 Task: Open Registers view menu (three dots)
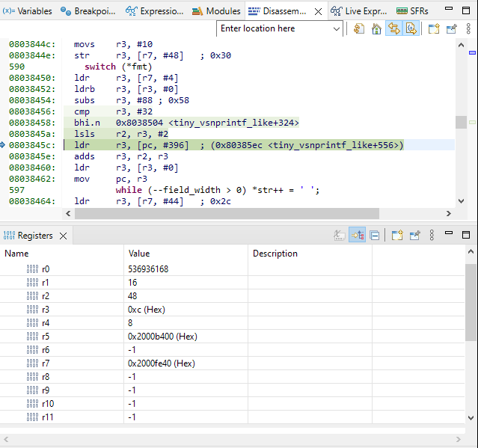click(432, 236)
